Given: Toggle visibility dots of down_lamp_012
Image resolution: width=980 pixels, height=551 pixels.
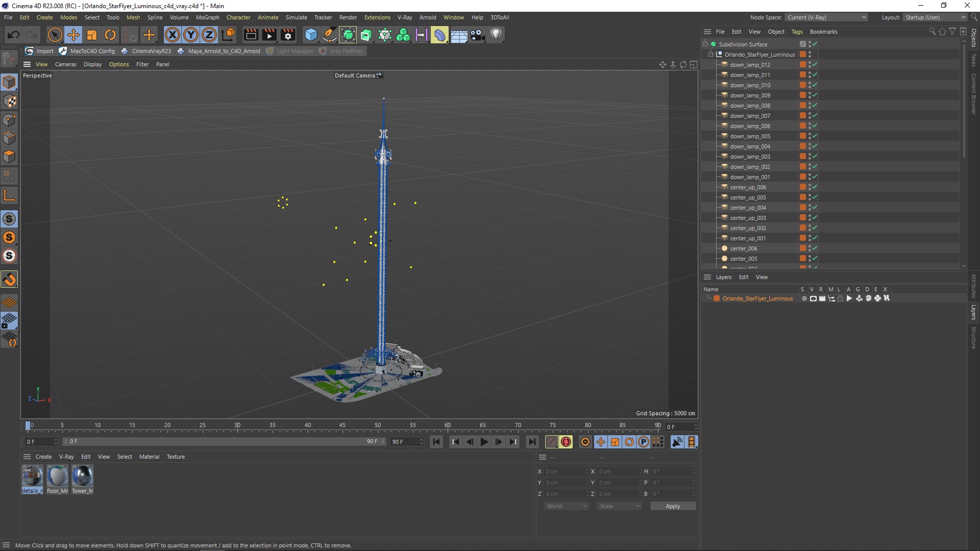Looking at the screenshot, I should click(810, 65).
